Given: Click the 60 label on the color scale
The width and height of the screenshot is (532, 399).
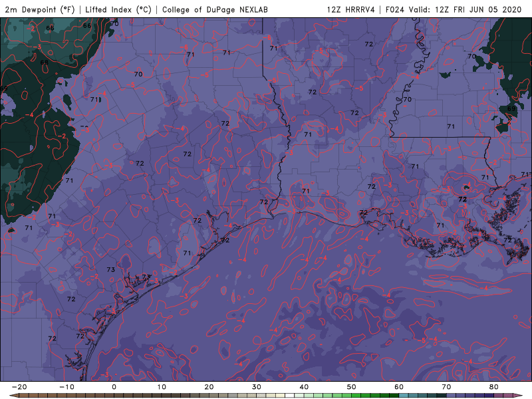Looking at the screenshot, I should 399,387.
